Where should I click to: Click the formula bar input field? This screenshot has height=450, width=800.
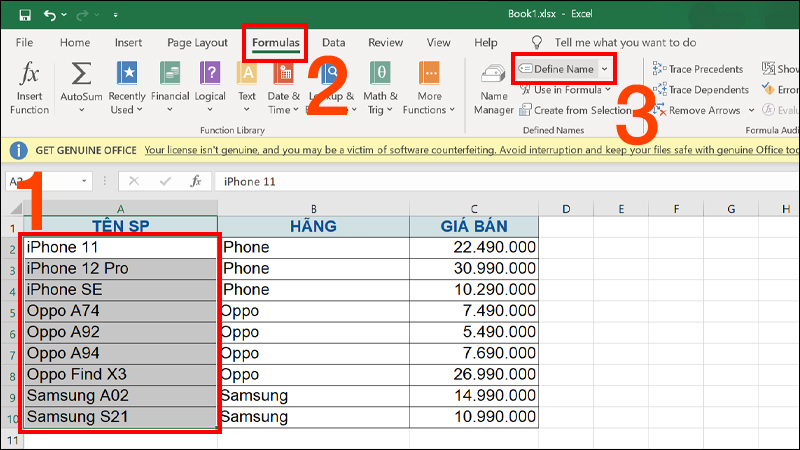(500, 182)
